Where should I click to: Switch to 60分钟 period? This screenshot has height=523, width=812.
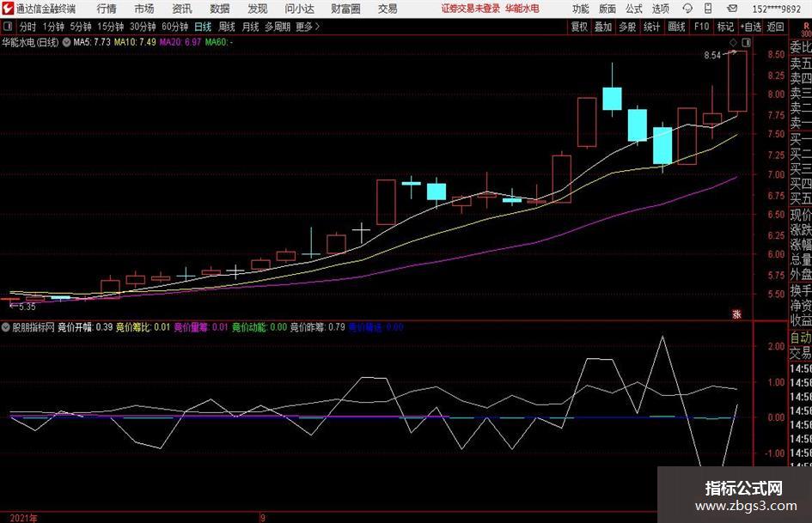click(174, 27)
